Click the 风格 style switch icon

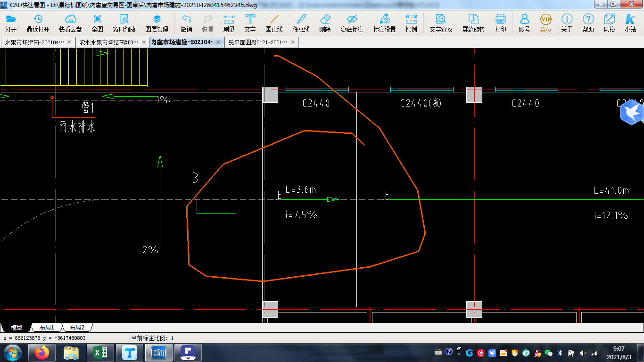pos(609,23)
